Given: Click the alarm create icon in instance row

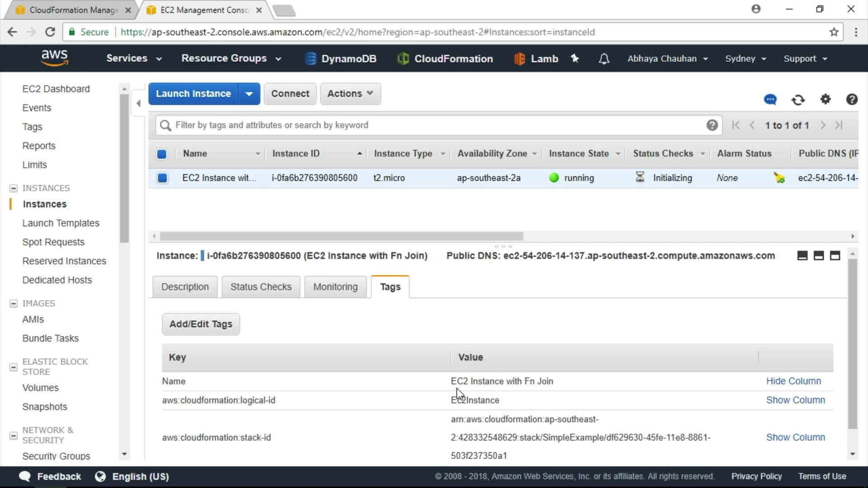Looking at the screenshot, I should click(779, 178).
